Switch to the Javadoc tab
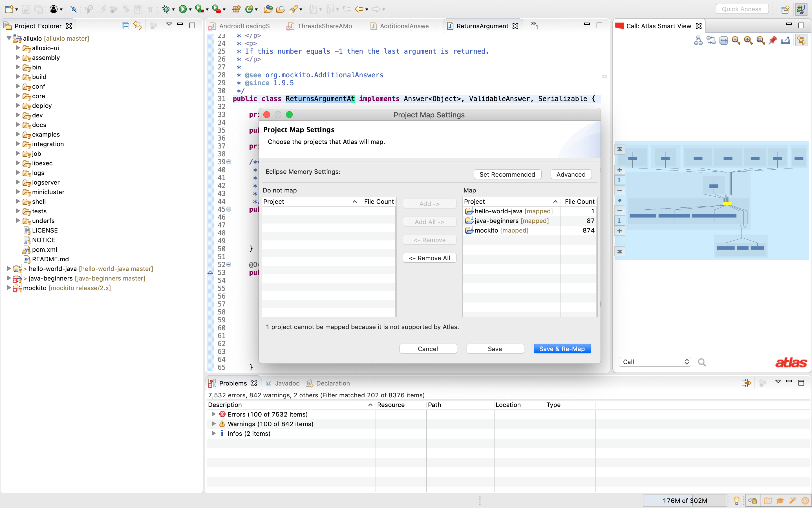812x508 pixels. pyautogui.click(x=282, y=383)
